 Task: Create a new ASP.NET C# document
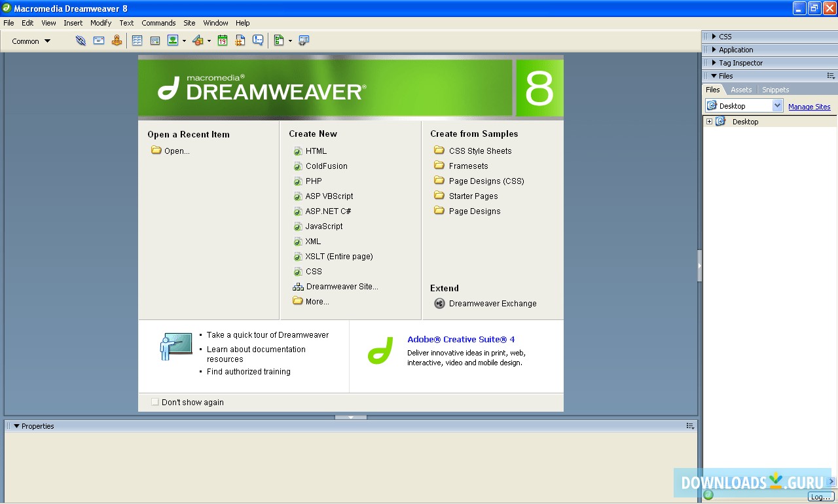pos(328,211)
